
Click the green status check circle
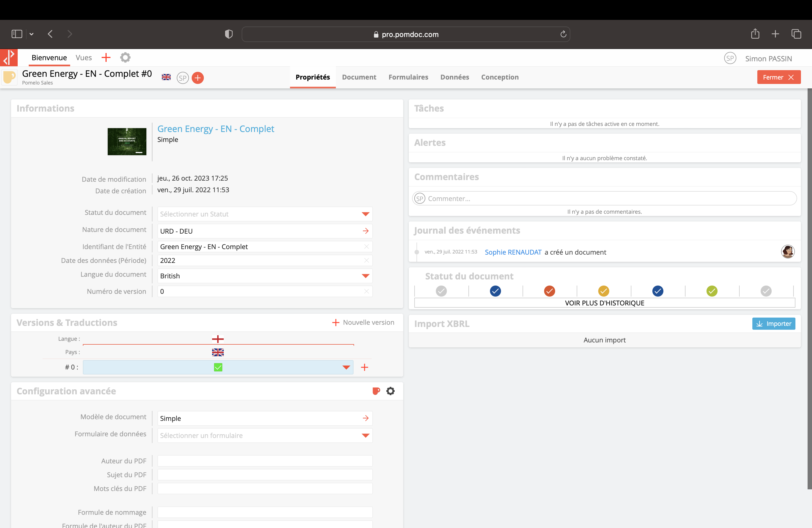tap(712, 291)
